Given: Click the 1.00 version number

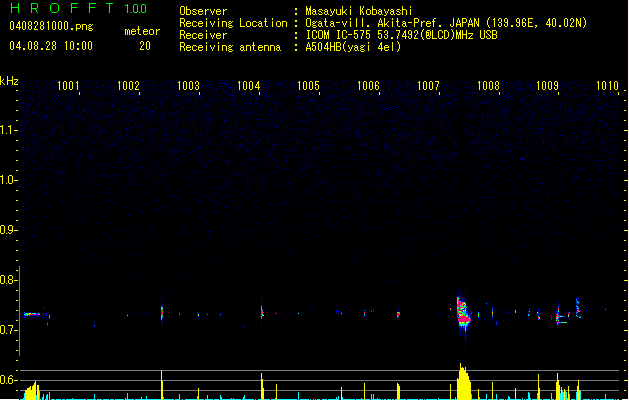Looking at the screenshot, I should [x=136, y=9].
